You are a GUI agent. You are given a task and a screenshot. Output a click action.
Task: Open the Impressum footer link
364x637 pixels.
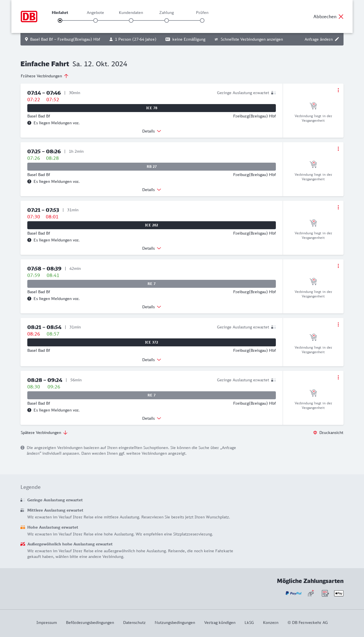click(47, 622)
